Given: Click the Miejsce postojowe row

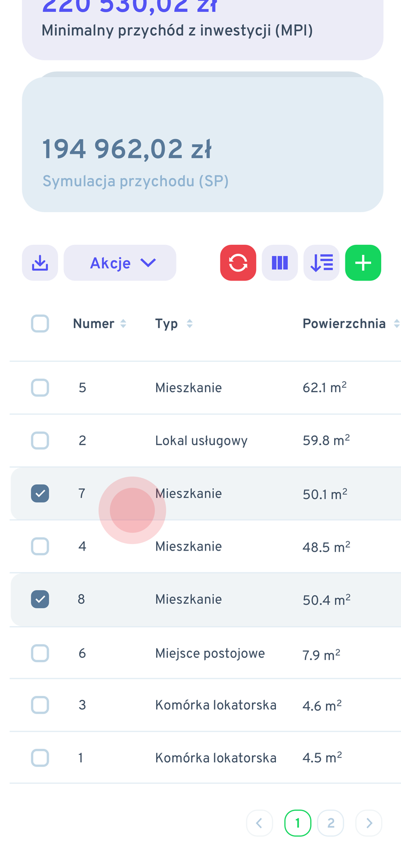Looking at the screenshot, I should 210,653.
